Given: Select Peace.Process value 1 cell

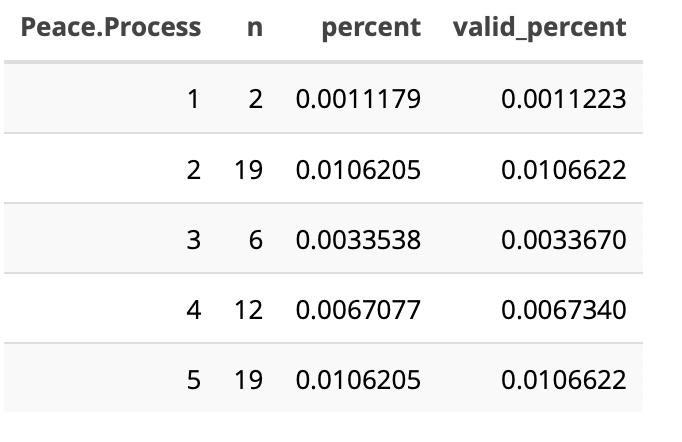Looking at the screenshot, I should 193,99.
